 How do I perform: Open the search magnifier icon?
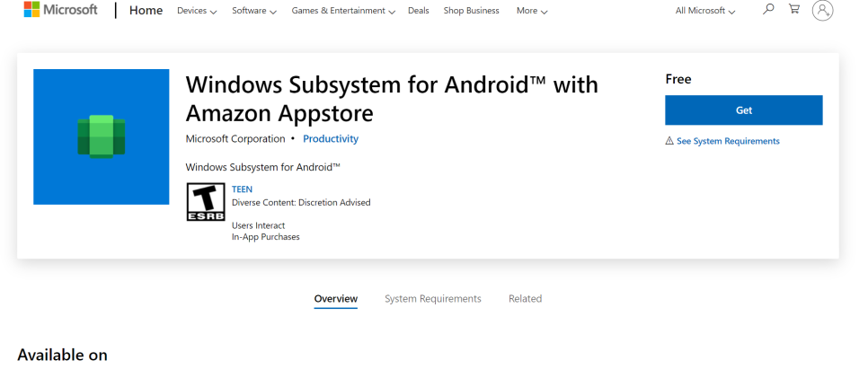click(x=767, y=9)
